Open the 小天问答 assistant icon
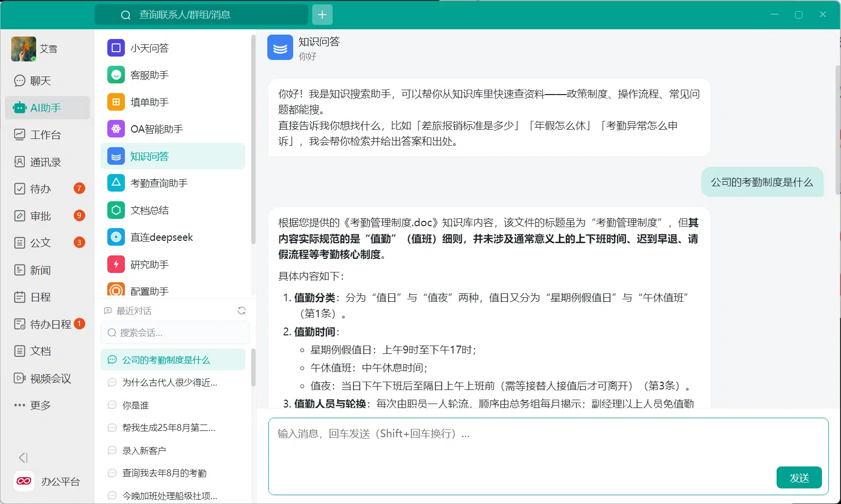This screenshot has width=841, height=504. 116,48
